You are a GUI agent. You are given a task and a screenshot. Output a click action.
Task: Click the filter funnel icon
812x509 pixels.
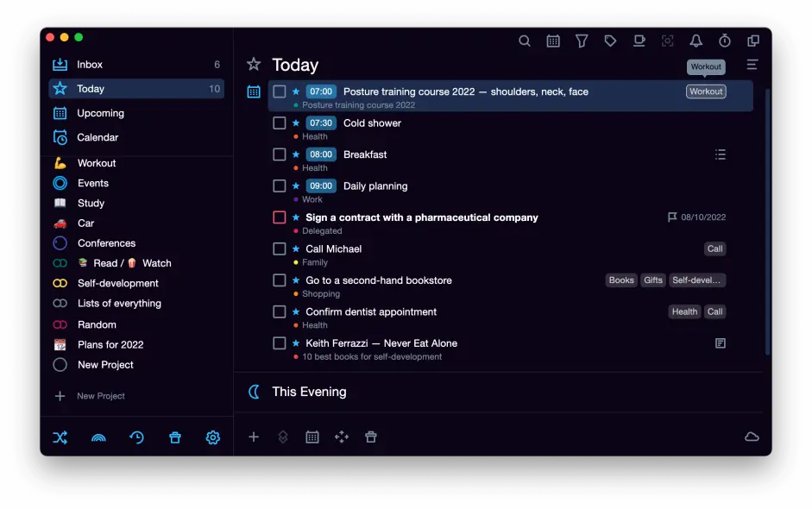click(x=582, y=41)
